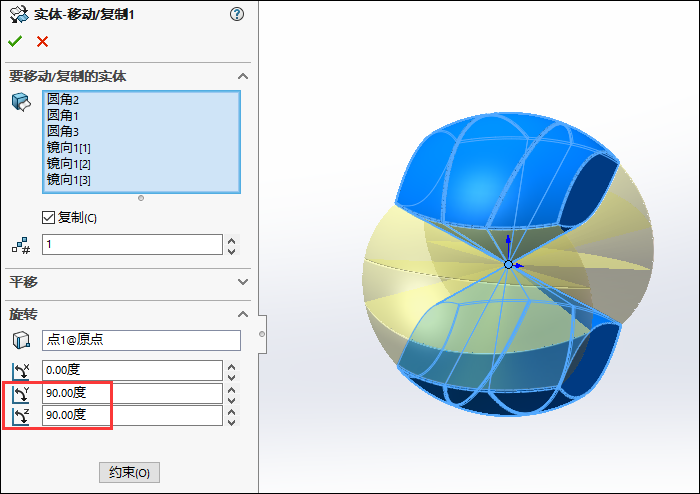Viewport: 700px width, 494px height.
Task: Click the X rotation 0.00度 field
Action: point(132,370)
